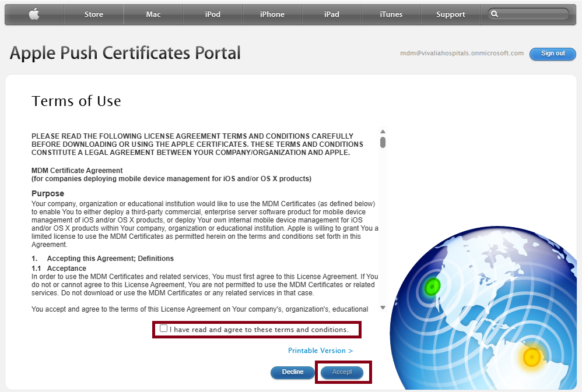582x392 pixels.
Task: Check the agree to terms checkbox
Action: click(163, 328)
